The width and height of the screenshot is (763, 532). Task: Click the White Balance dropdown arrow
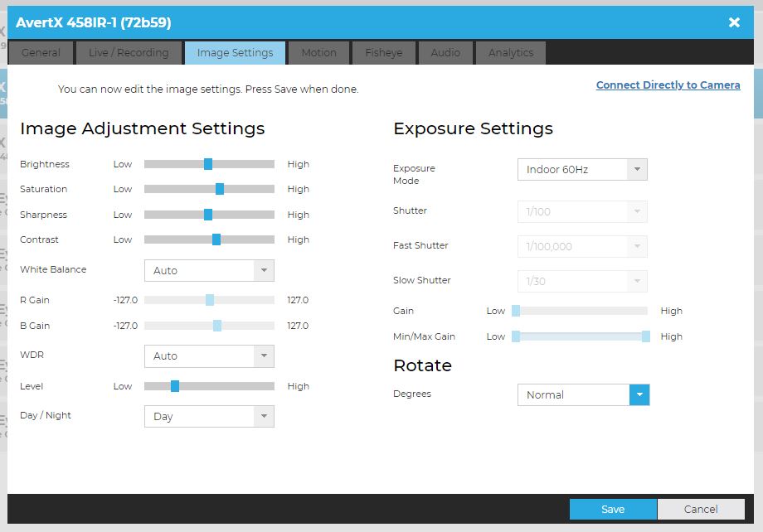(264, 270)
